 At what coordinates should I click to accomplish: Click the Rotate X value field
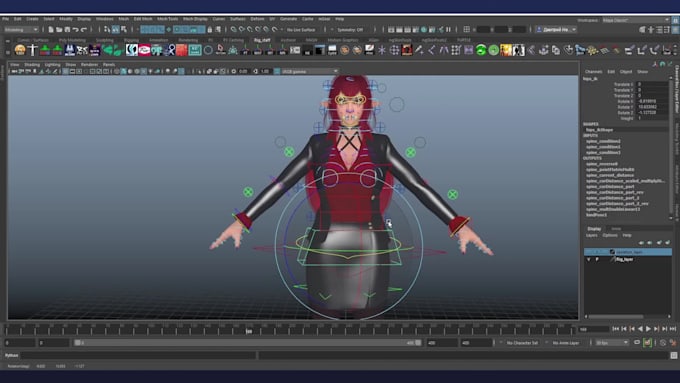pyautogui.click(x=652, y=101)
